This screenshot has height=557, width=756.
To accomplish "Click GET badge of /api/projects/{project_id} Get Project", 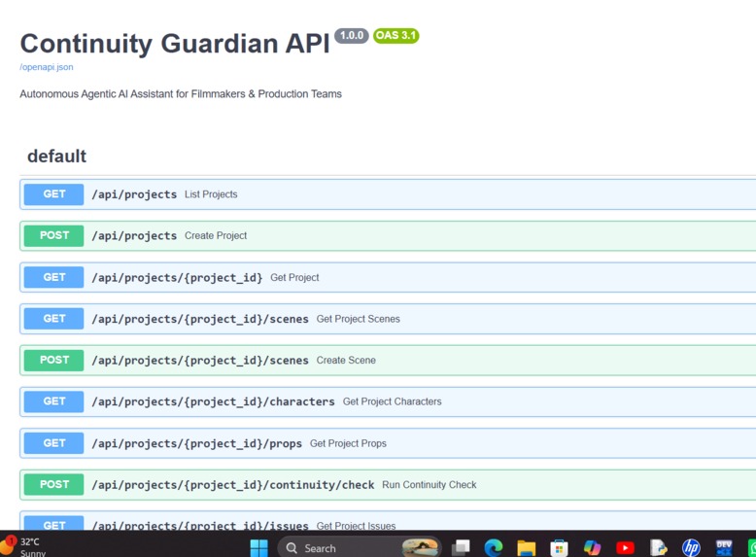I will (x=54, y=277).
